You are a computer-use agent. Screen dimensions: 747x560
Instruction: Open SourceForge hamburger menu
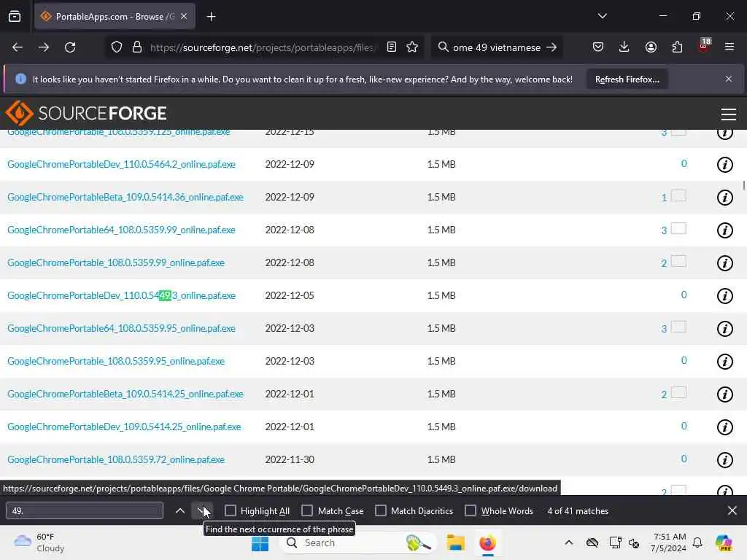pos(729,114)
